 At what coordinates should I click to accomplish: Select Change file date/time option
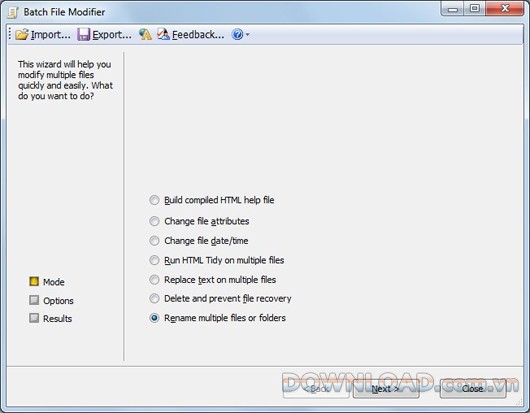(154, 241)
